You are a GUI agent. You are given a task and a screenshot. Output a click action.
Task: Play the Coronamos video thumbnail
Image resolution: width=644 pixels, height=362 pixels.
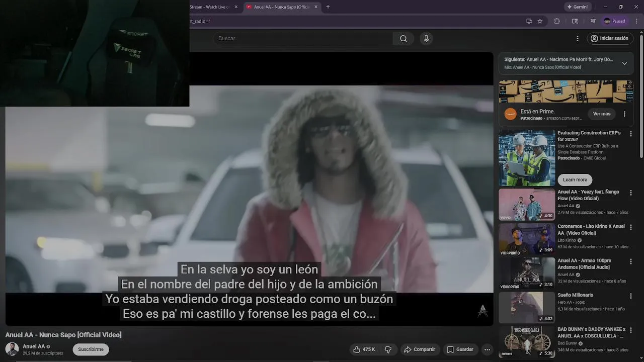[x=527, y=239]
